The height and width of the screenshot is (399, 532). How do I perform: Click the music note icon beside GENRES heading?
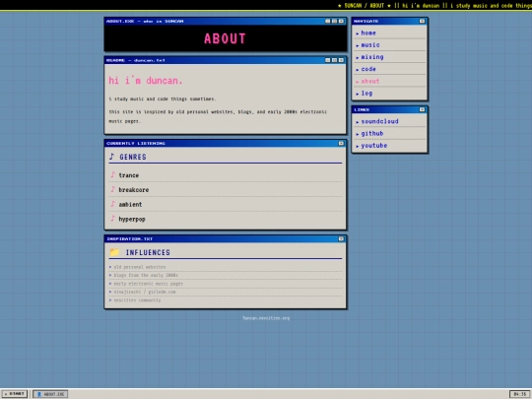(x=112, y=157)
